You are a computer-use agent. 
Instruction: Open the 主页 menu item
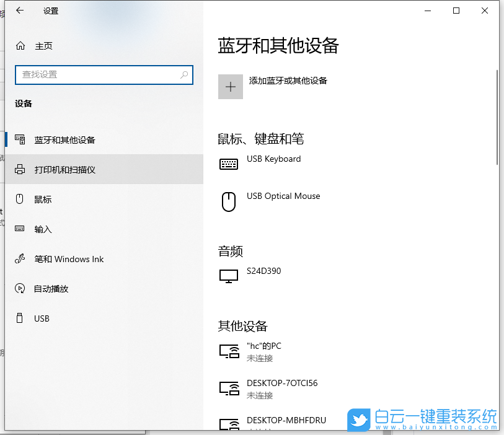(43, 45)
